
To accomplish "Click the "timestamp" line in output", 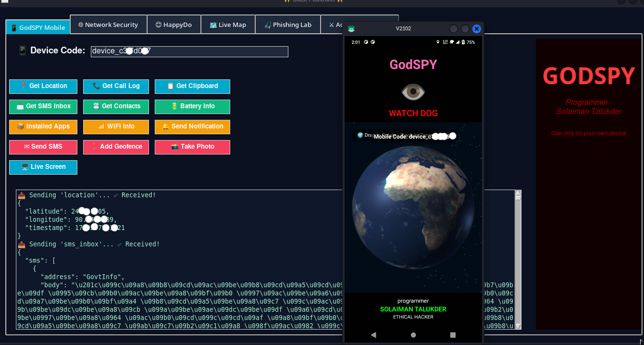I will point(75,228).
